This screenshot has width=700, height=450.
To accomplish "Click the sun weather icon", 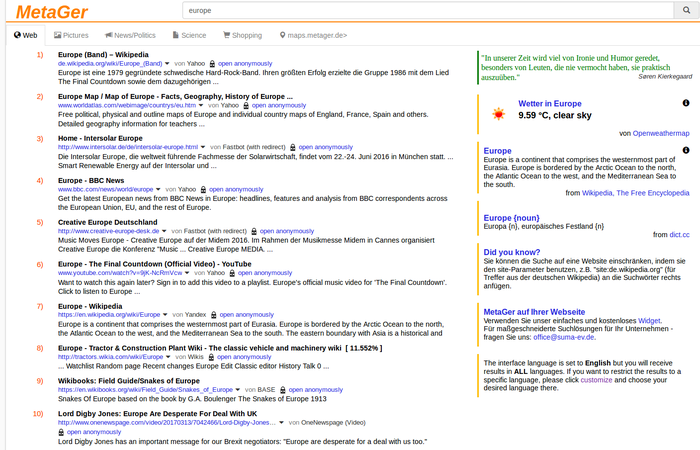I will point(498,114).
